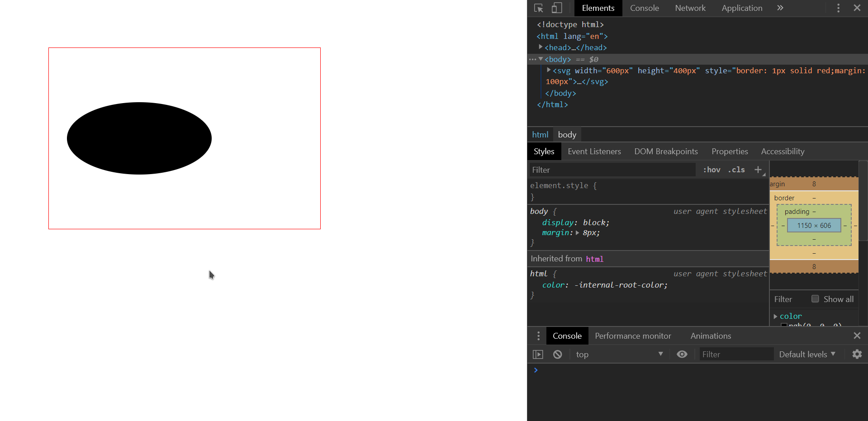Open DevTools customize and control menu
Screen dimensions: 868x421
point(838,8)
